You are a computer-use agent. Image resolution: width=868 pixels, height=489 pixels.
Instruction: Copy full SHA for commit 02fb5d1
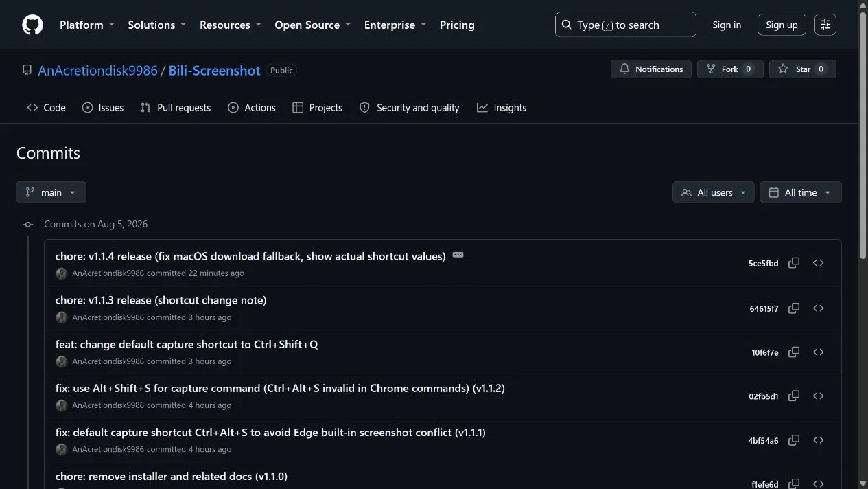click(794, 396)
